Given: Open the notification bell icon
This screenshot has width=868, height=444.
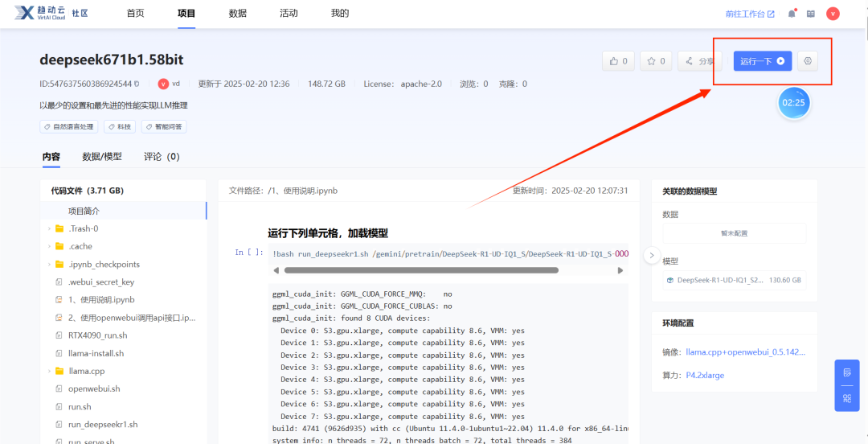Looking at the screenshot, I should (792, 14).
